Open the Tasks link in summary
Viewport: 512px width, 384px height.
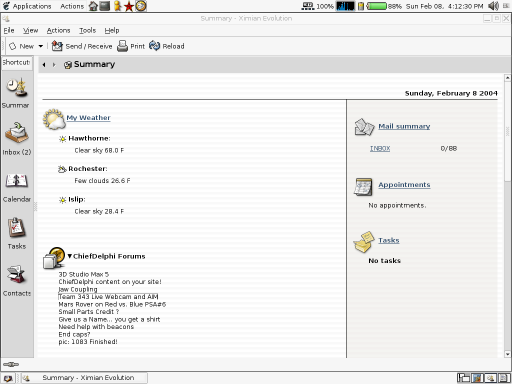point(389,240)
